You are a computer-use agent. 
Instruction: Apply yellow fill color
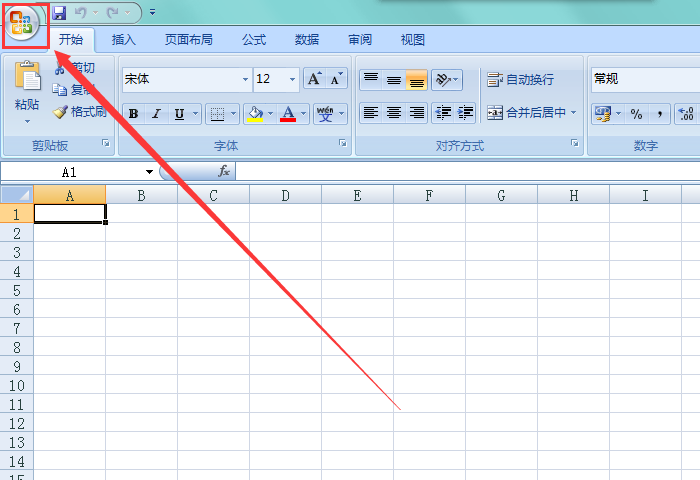tap(255, 114)
